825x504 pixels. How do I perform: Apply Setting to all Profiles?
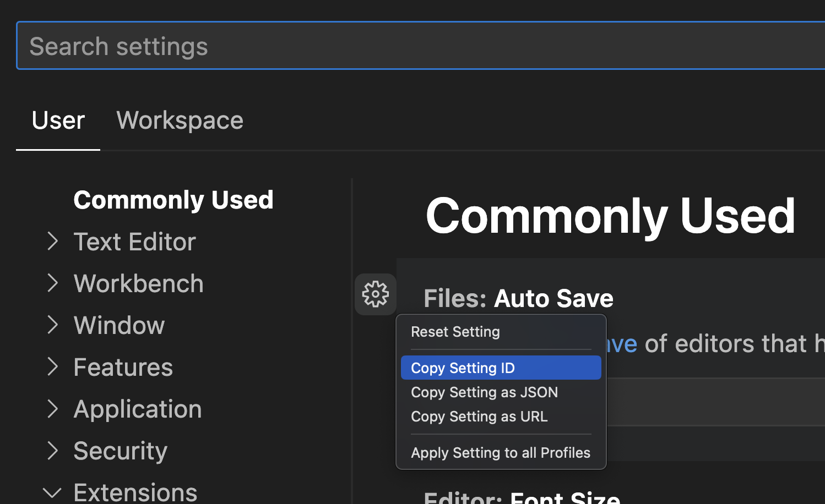pyautogui.click(x=501, y=453)
